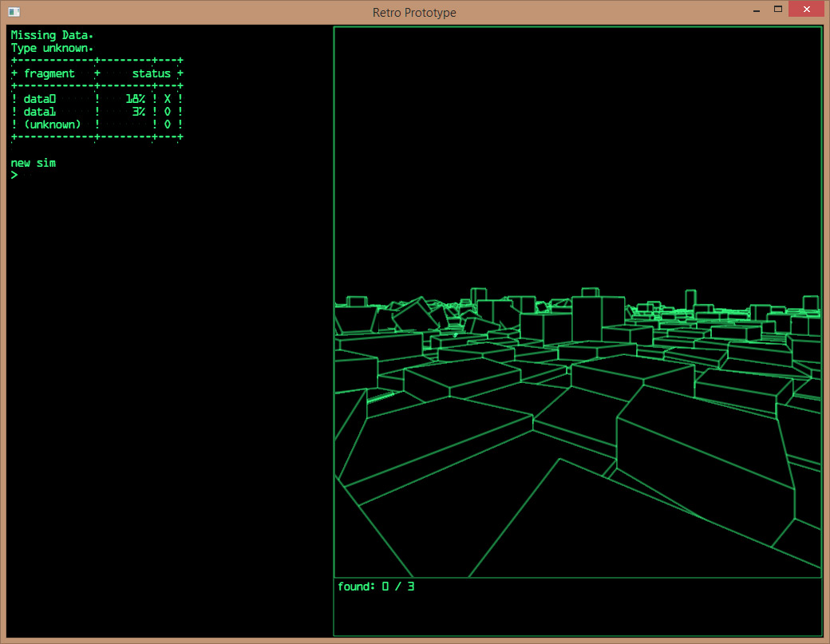Click the "status" column header

click(151, 73)
